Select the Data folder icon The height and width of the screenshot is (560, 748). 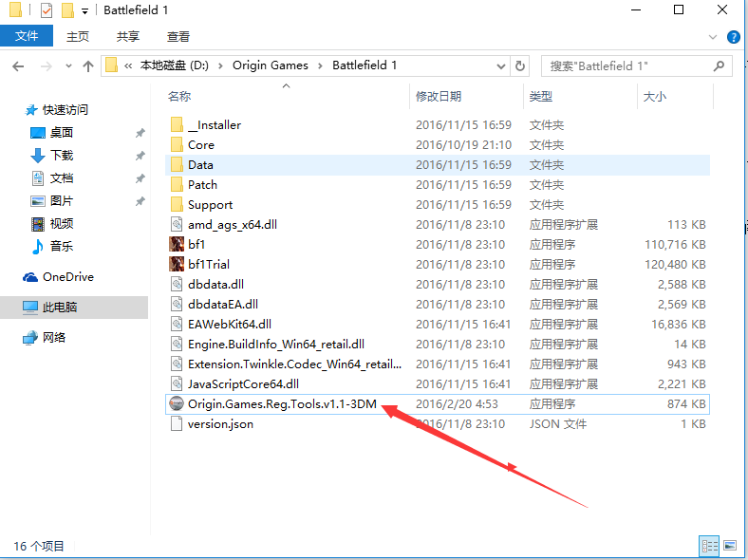[x=177, y=165]
